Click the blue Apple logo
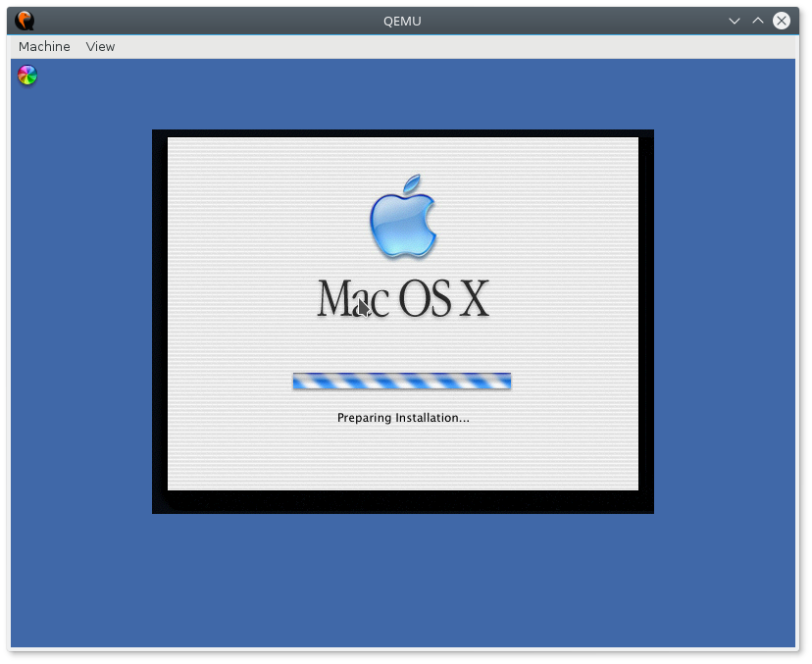812x664 pixels. click(403, 216)
